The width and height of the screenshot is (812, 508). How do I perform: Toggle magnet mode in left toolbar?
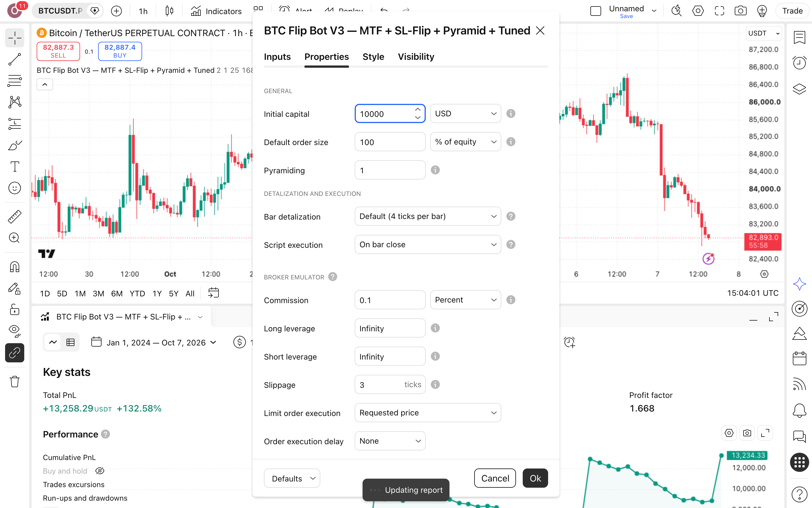(x=14, y=267)
